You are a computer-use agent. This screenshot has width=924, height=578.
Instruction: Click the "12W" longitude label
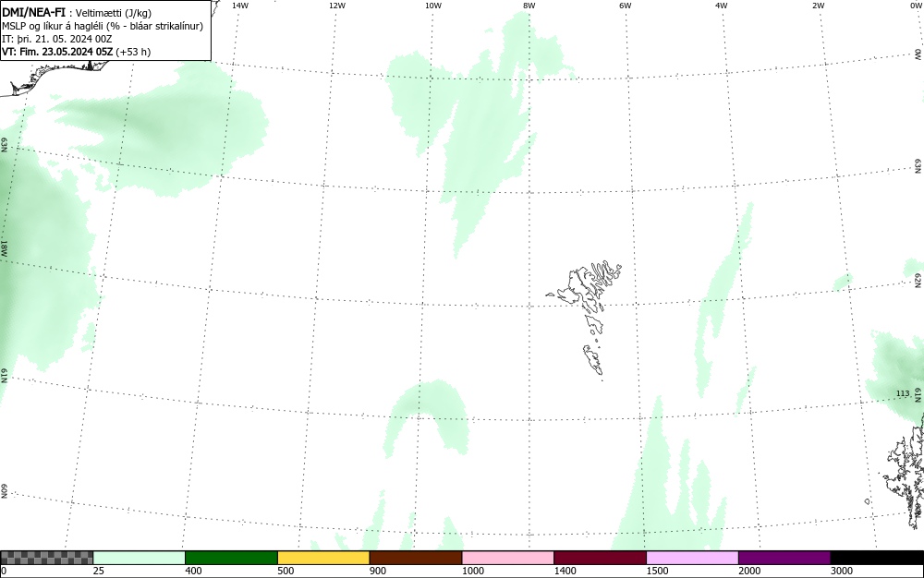point(337,6)
